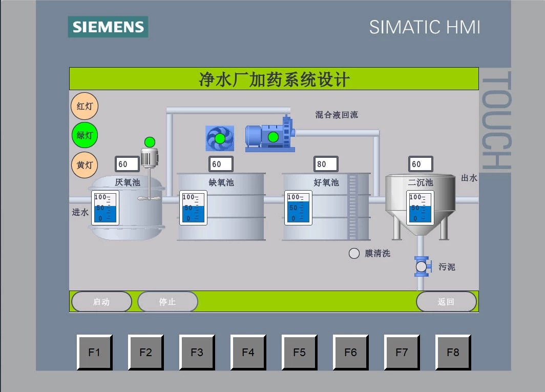Click the blue fan blower icon
Screen dimensions: 545x392
[220, 138]
